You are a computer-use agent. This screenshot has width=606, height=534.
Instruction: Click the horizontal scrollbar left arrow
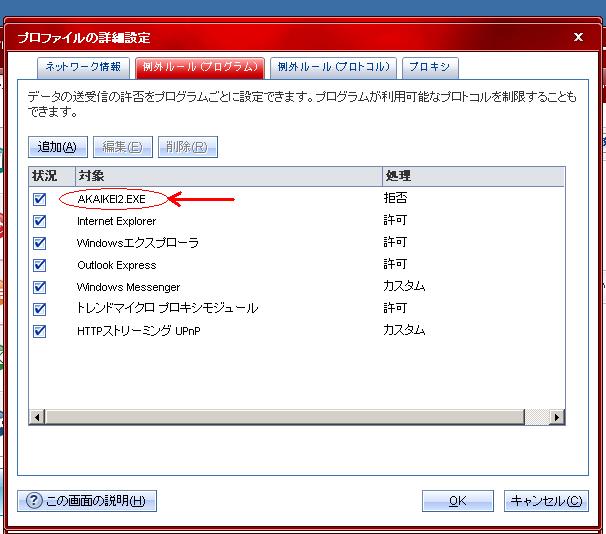[x=37, y=416]
